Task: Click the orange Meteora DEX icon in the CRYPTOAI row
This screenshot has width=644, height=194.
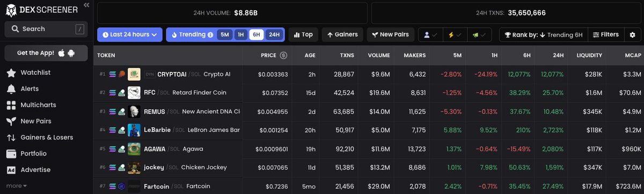Action: tap(121, 74)
